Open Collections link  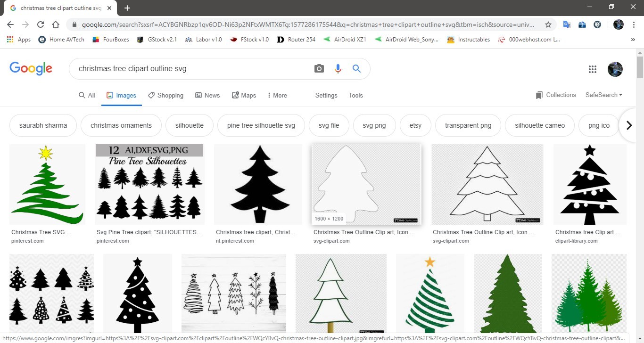pos(556,95)
